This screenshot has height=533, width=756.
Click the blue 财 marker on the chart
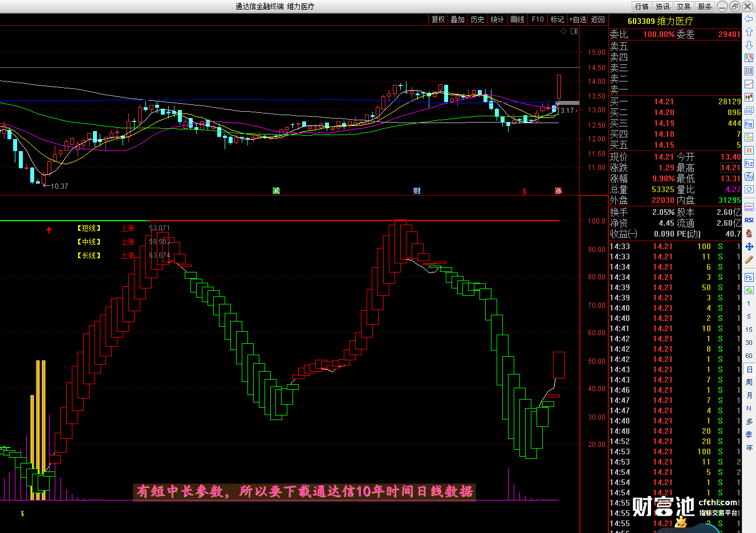point(417,190)
